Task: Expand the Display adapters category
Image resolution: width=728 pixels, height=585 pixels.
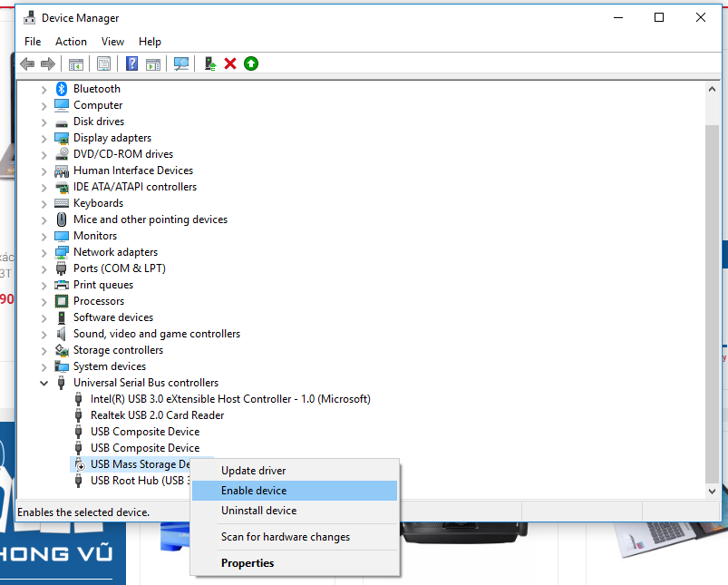Action: (44, 139)
